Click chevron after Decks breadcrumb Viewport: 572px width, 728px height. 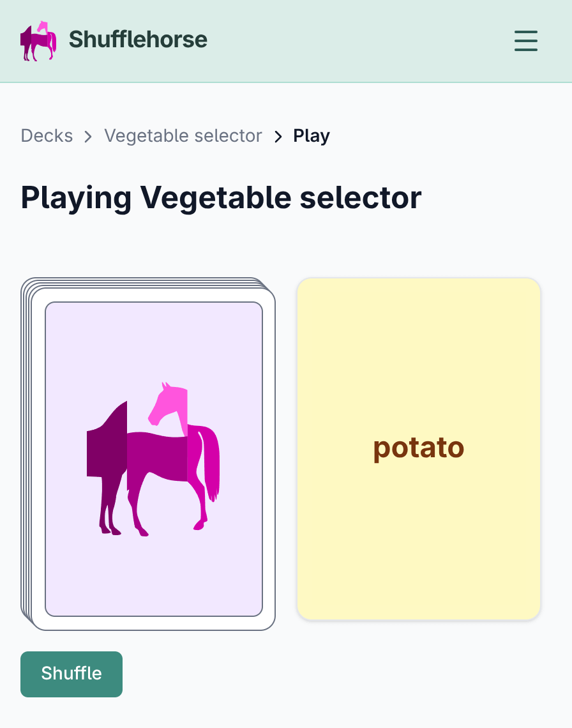click(88, 137)
